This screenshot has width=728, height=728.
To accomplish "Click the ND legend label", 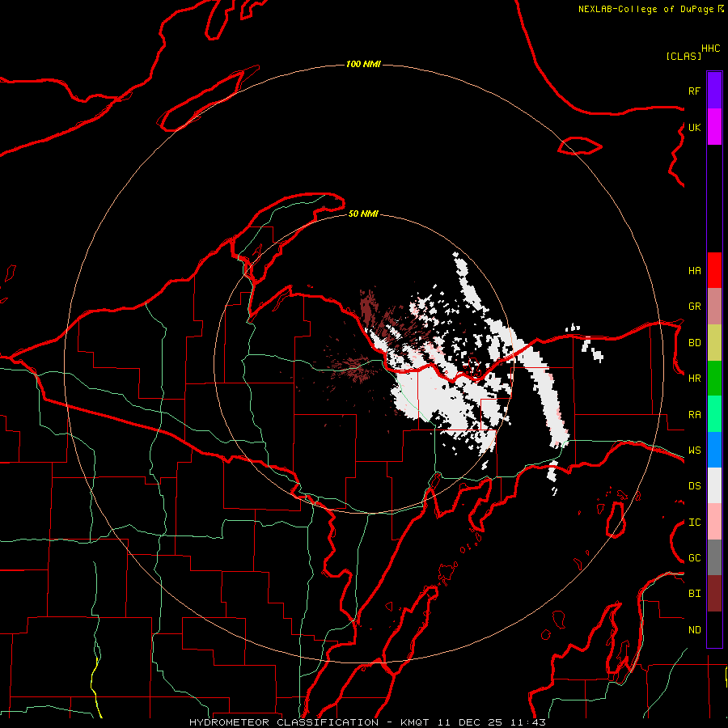I will 694,630.
